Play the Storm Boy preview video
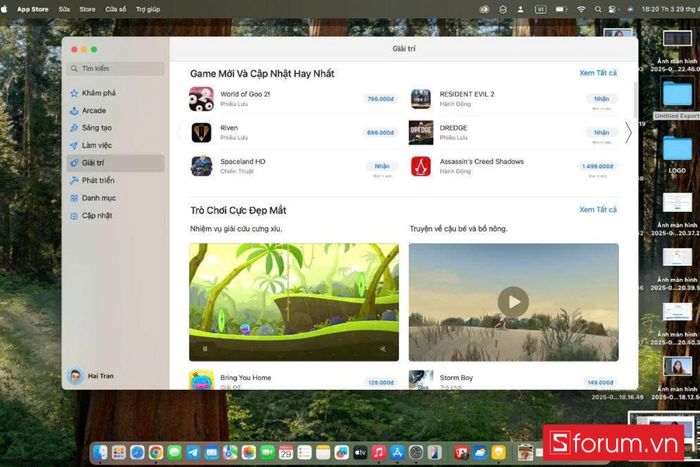 (513, 302)
